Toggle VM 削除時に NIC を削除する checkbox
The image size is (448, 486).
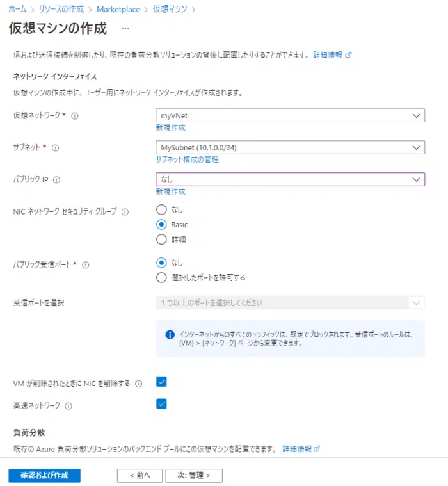(161, 382)
